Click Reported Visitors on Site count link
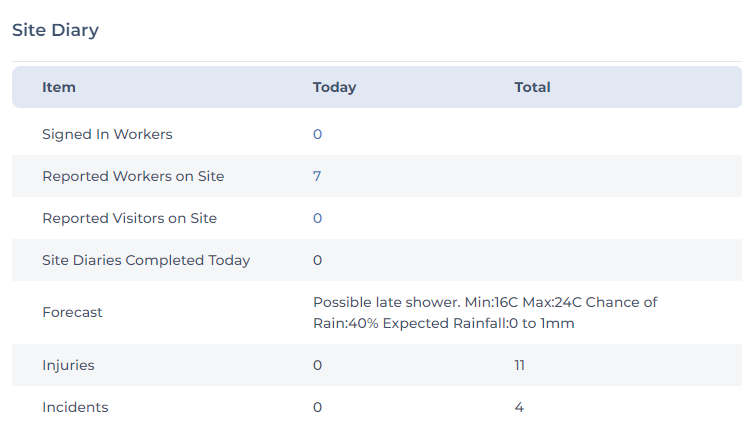Viewport: 742px width, 440px height. [317, 218]
